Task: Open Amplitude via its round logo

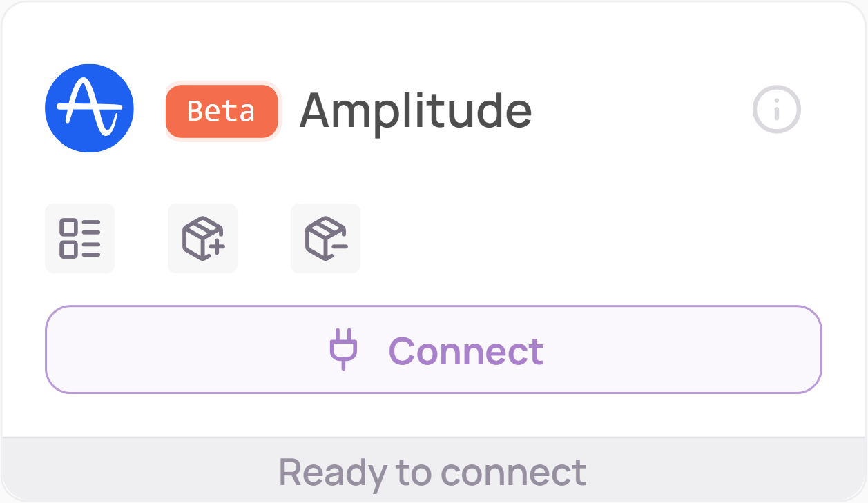Action: point(89,108)
